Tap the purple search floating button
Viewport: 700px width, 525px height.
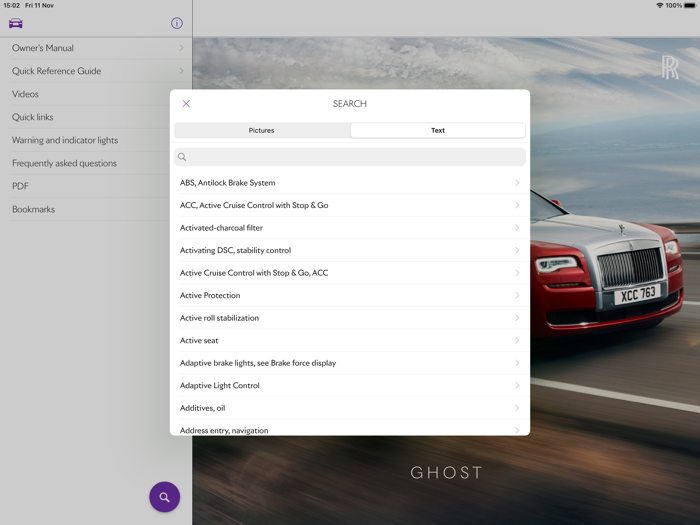(x=164, y=497)
